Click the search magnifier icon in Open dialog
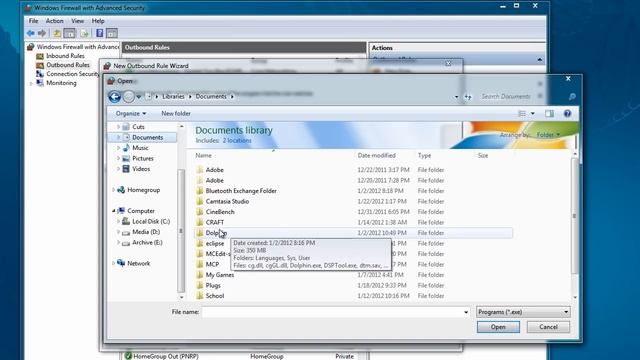The image size is (640, 360). (572, 97)
